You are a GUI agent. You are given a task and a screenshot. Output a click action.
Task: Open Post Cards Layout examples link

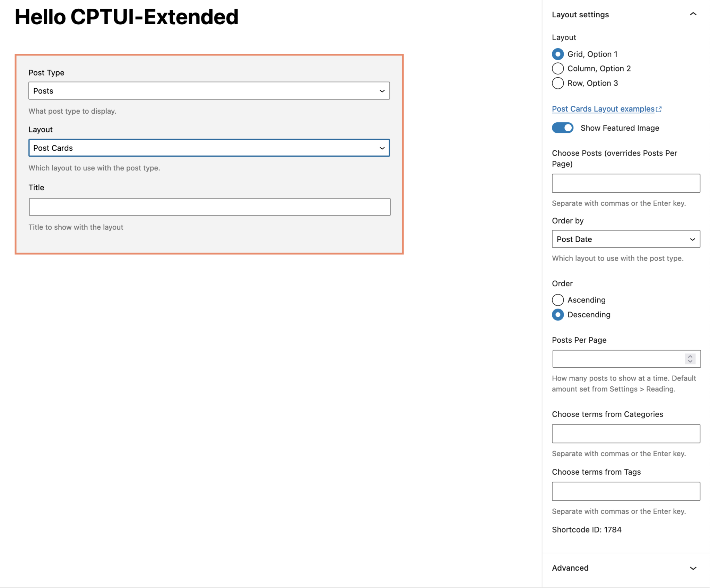pos(603,109)
